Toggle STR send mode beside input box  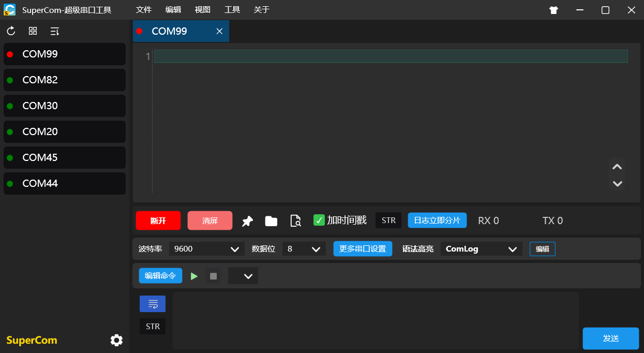click(x=153, y=327)
